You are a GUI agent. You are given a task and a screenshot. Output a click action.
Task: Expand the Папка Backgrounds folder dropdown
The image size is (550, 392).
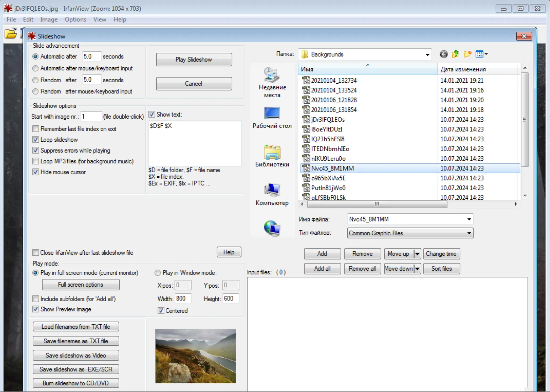click(x=427, y=55)
